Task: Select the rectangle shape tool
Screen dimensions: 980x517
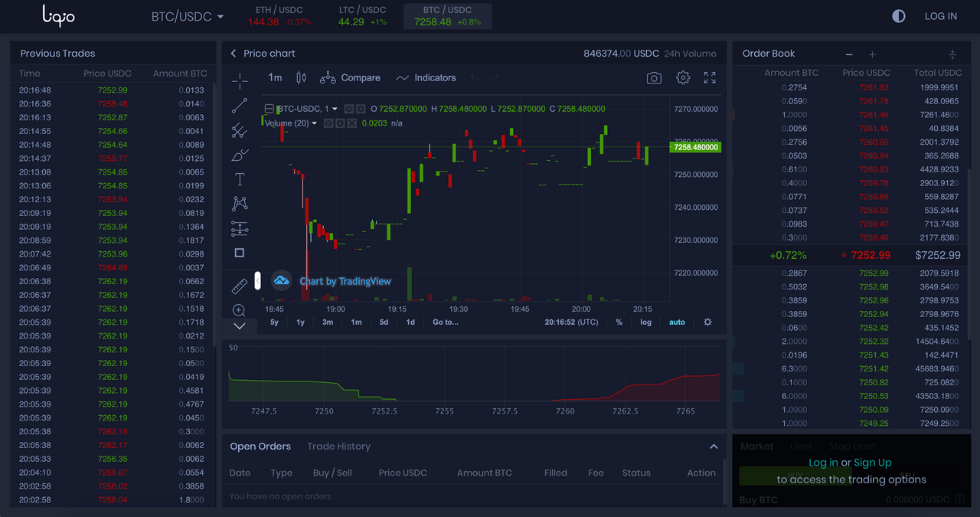Action: 240,253
